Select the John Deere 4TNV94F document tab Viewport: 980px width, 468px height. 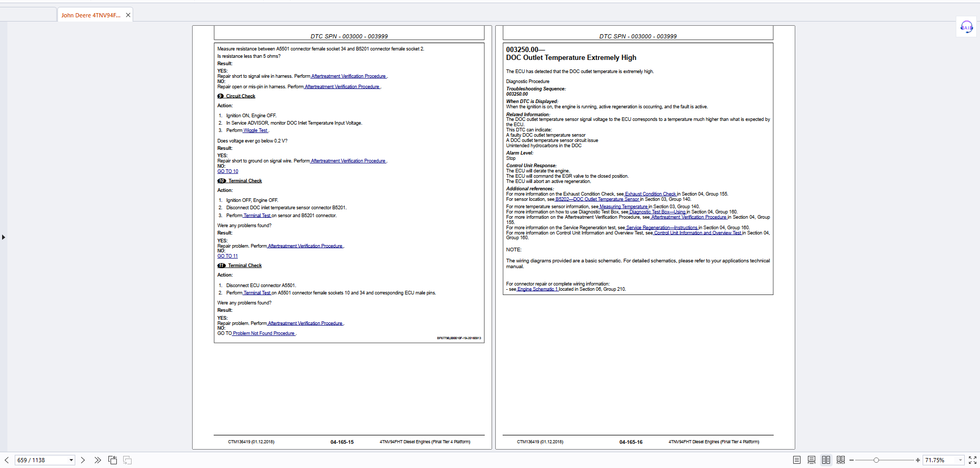(x=91, y=15)
